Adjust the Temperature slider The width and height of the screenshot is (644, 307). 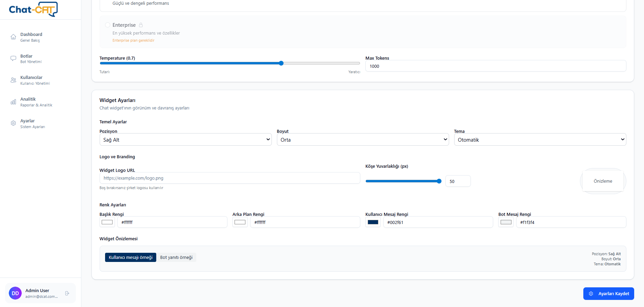pyautogui.click(x=281, y=63)
